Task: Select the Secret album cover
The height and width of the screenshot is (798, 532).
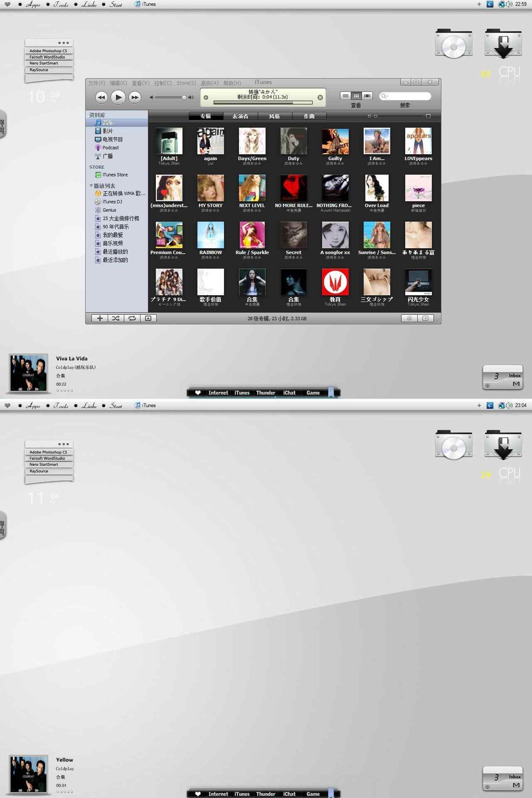Action: click(x=294, y=235)
